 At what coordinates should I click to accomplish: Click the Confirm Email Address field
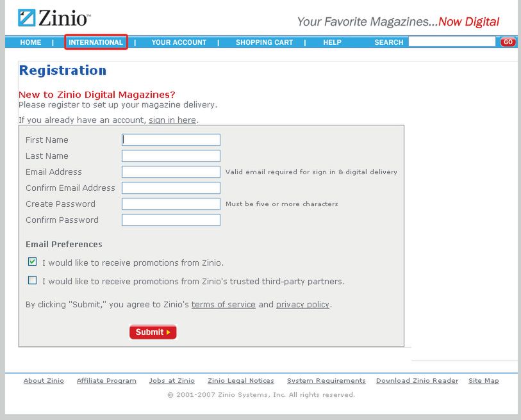click(x=171, y=188)
